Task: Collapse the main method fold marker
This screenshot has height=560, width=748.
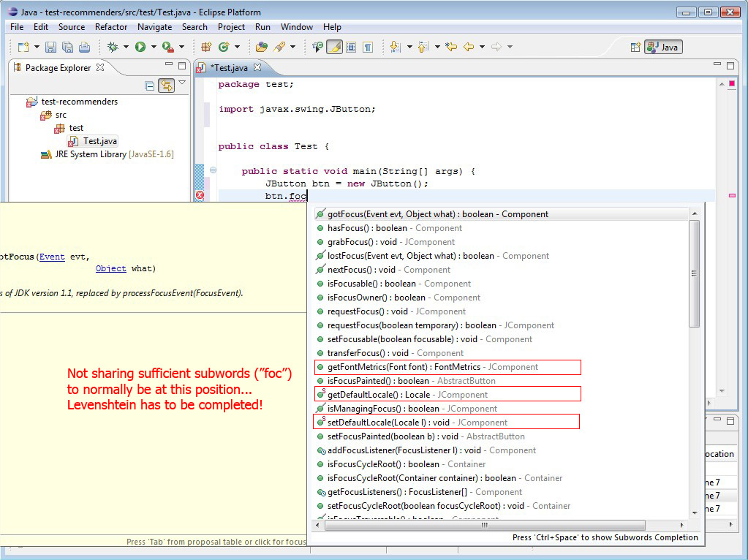Action: pos(214,170)
